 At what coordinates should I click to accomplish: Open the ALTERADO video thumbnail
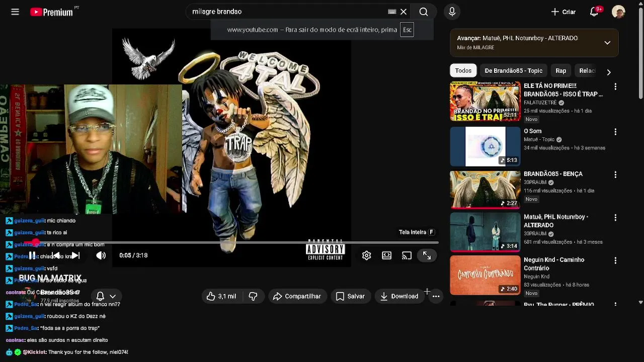pos(485,232)
